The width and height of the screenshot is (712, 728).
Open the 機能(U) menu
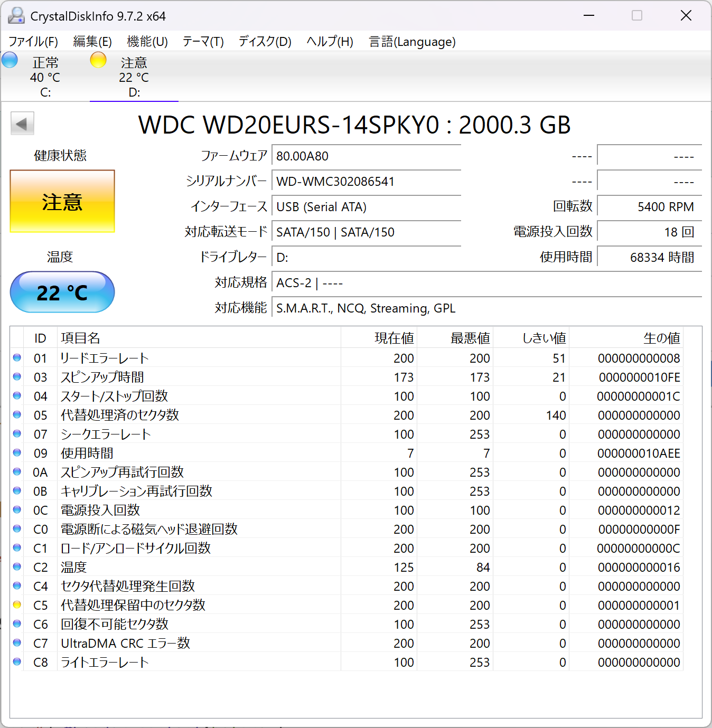[x=147, y=42]
